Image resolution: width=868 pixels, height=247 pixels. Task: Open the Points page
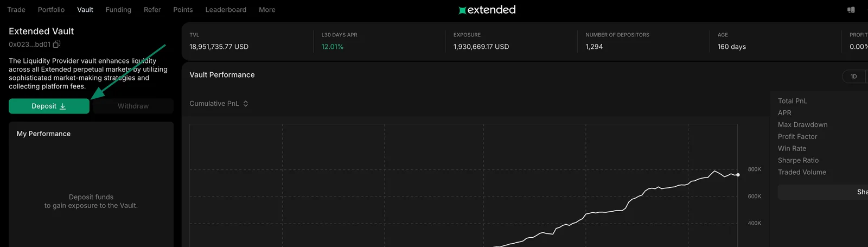pyautogui.click(x=183, y=10)
